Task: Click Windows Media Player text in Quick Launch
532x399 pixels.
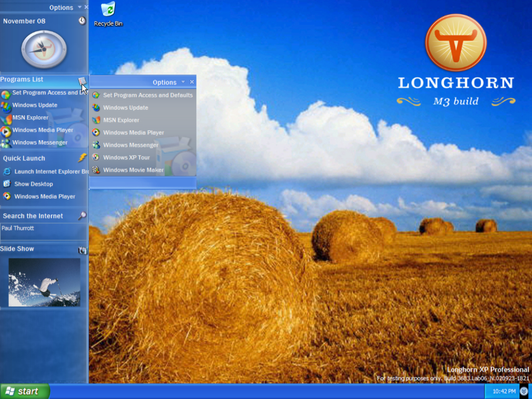Action: 45,197
